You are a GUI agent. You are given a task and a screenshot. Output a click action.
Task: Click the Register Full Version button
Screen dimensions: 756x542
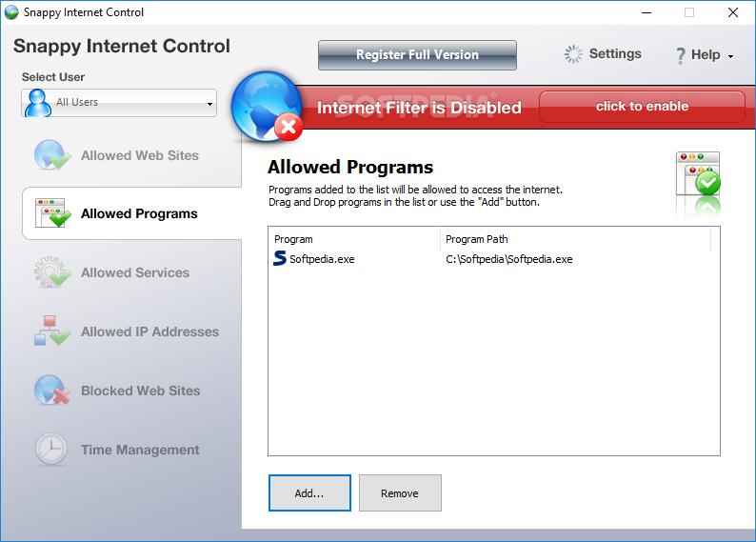click(x=417, y=55)
